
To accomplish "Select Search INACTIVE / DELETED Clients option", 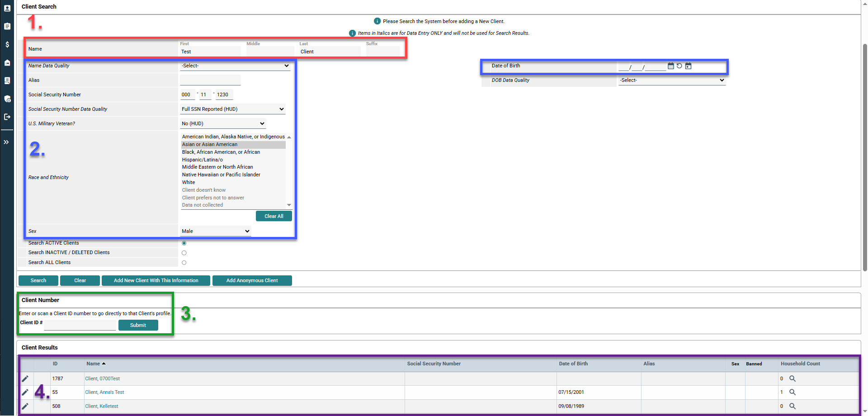I will coord(184,253).
